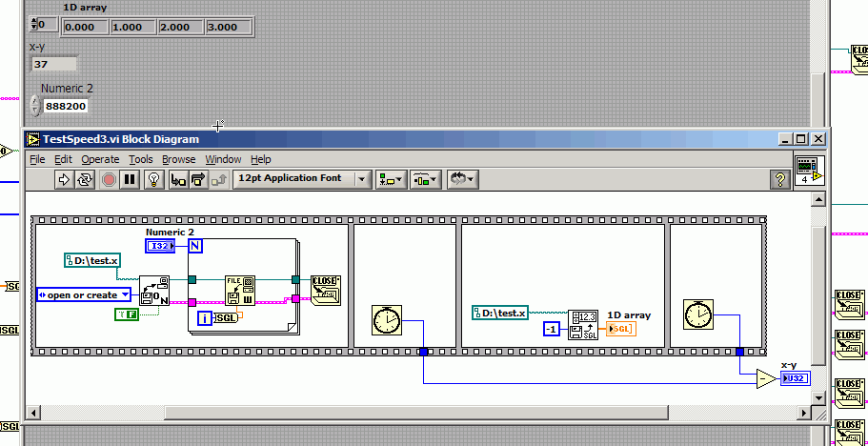
Task: Toggle Highlight Execution lightbulb
Action: [152, 178]
